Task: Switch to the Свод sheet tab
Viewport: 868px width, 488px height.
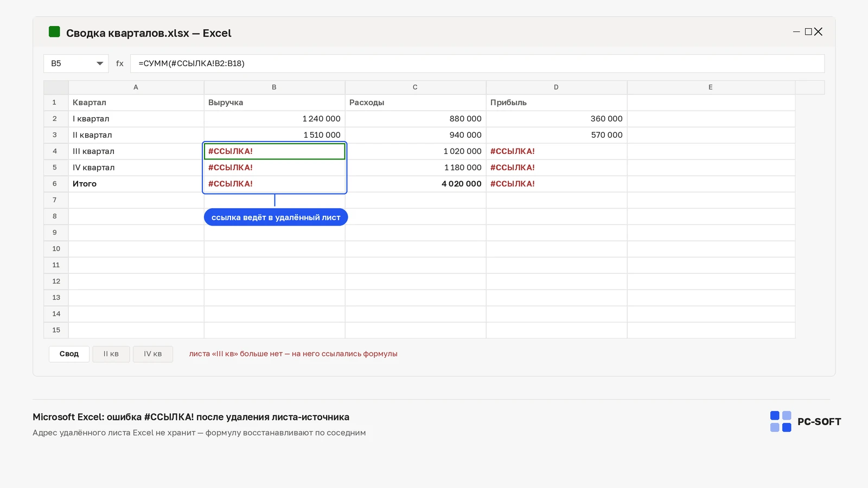Action: 69,354
